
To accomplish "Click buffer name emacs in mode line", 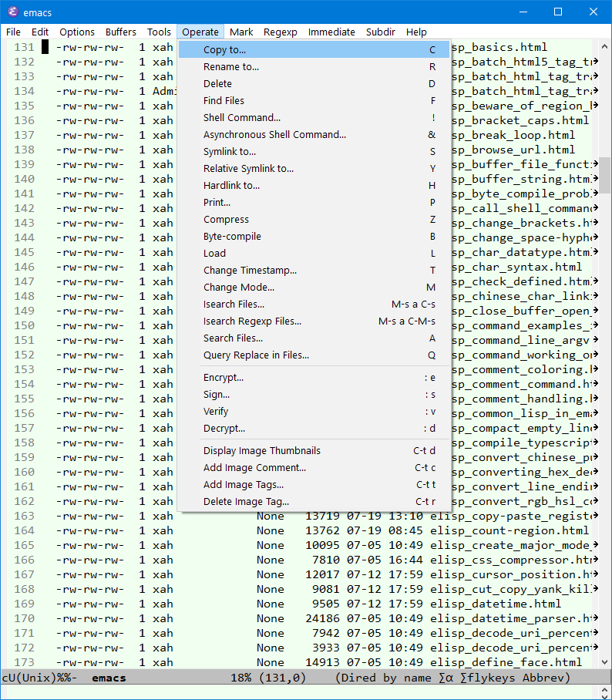I will [x=109, y=678].
